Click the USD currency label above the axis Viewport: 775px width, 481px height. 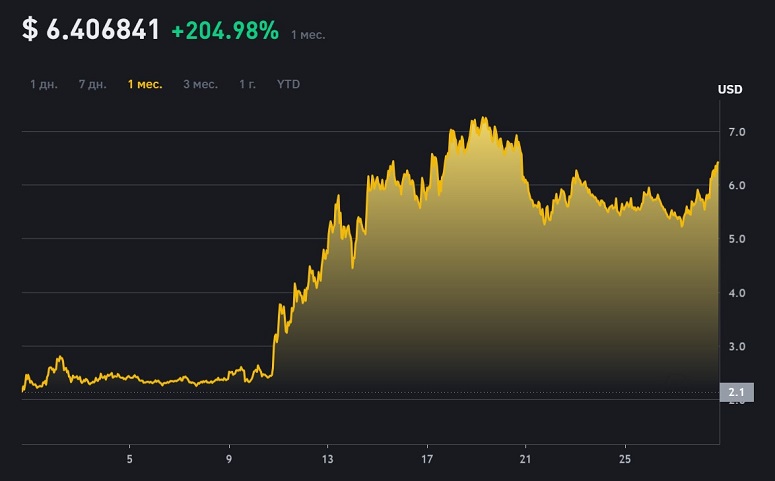(x=730, y=89)
